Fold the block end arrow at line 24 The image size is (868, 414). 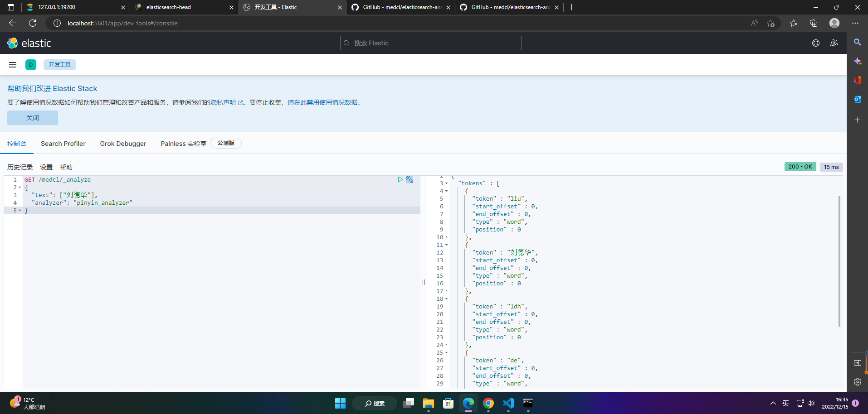[x=446, y=345]
